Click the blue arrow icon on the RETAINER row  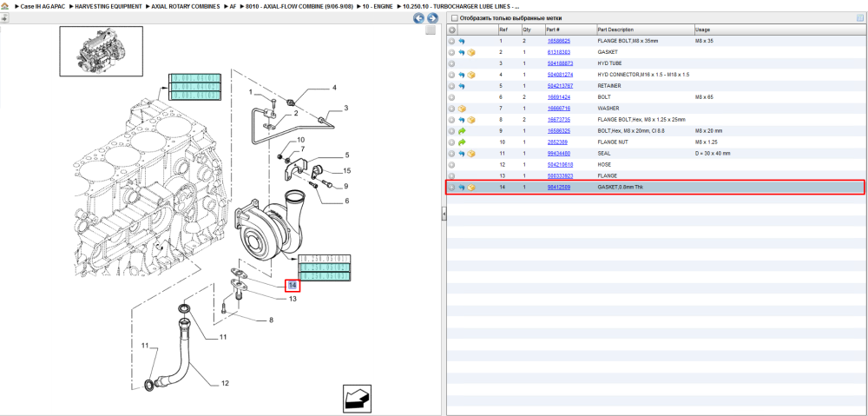[462, 86]
